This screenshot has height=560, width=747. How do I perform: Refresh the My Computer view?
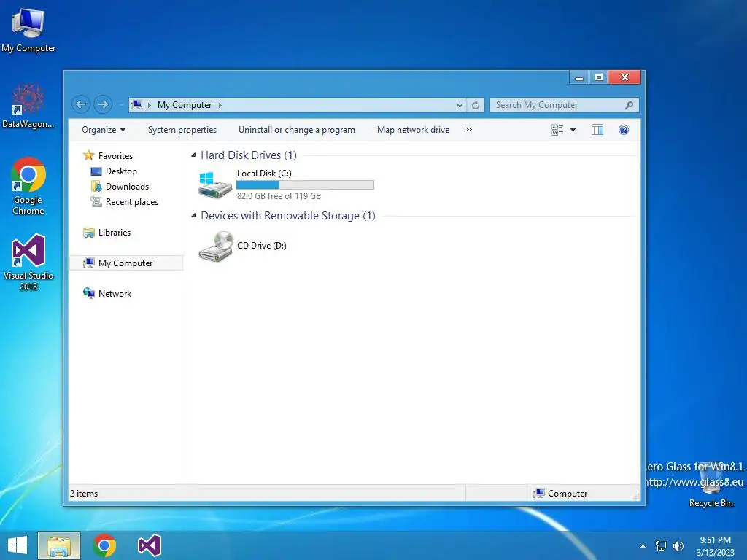[476, 105]
